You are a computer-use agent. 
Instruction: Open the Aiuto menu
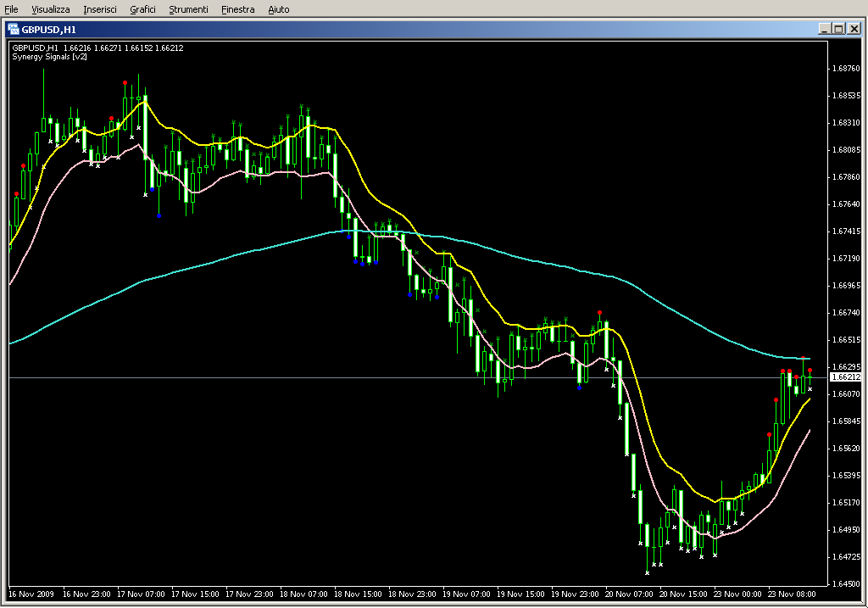click(278, 9)
